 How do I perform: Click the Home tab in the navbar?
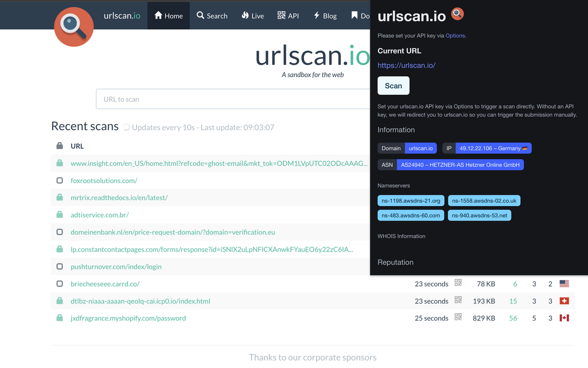[168, 15]
